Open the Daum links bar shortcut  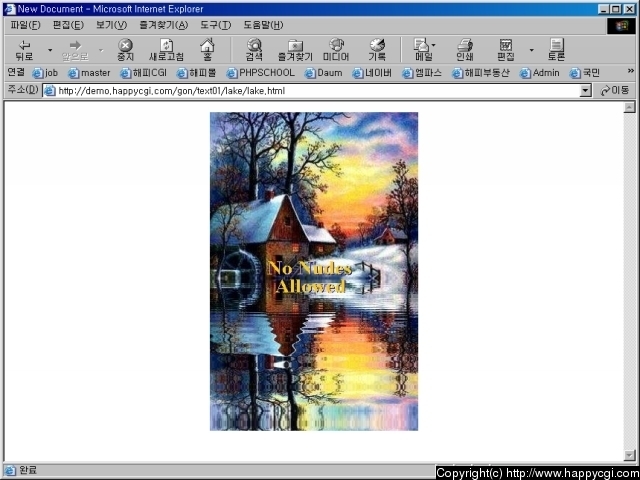pos(324,73)
